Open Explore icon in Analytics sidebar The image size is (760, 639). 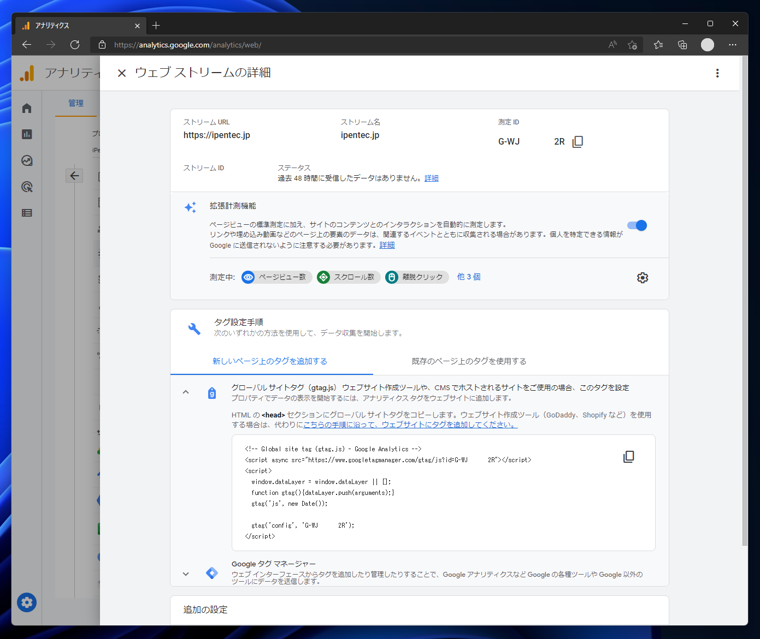27,160
